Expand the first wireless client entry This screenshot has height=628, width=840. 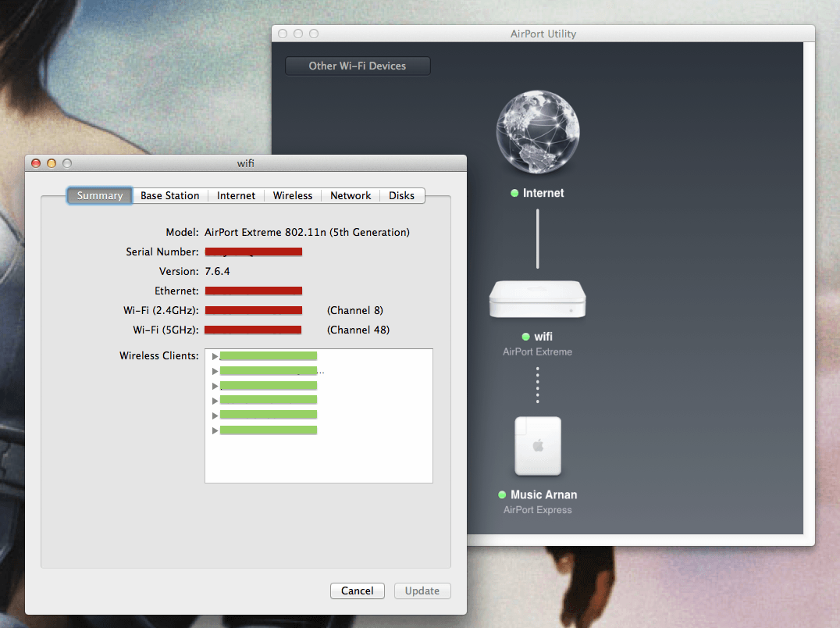tap(215, 356)
